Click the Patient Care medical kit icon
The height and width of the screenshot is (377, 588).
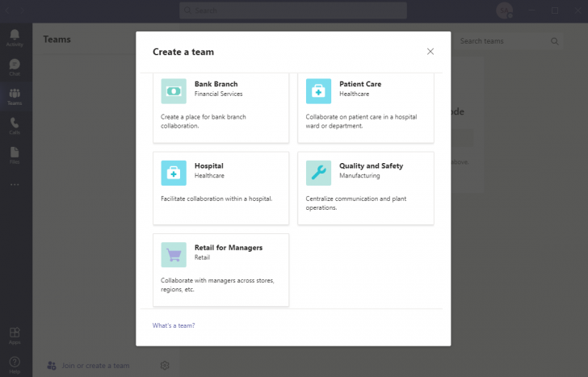click(x=318, y=91)
